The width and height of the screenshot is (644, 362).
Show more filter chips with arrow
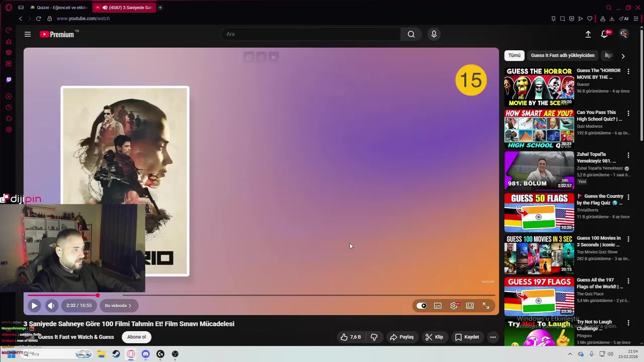click(x=623, y=56)
